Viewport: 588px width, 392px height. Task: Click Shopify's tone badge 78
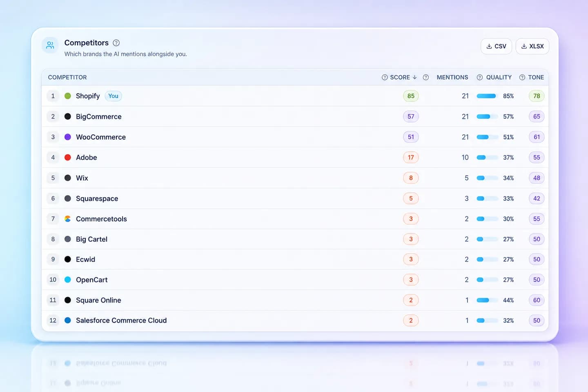[537, 96]
